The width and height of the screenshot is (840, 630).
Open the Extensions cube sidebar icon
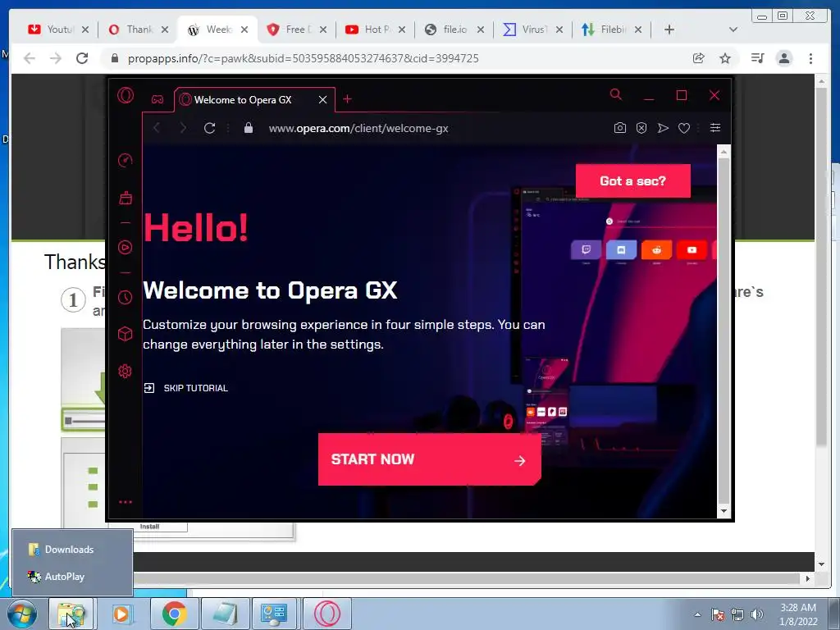pyautogui.click(x=125, y=334)
